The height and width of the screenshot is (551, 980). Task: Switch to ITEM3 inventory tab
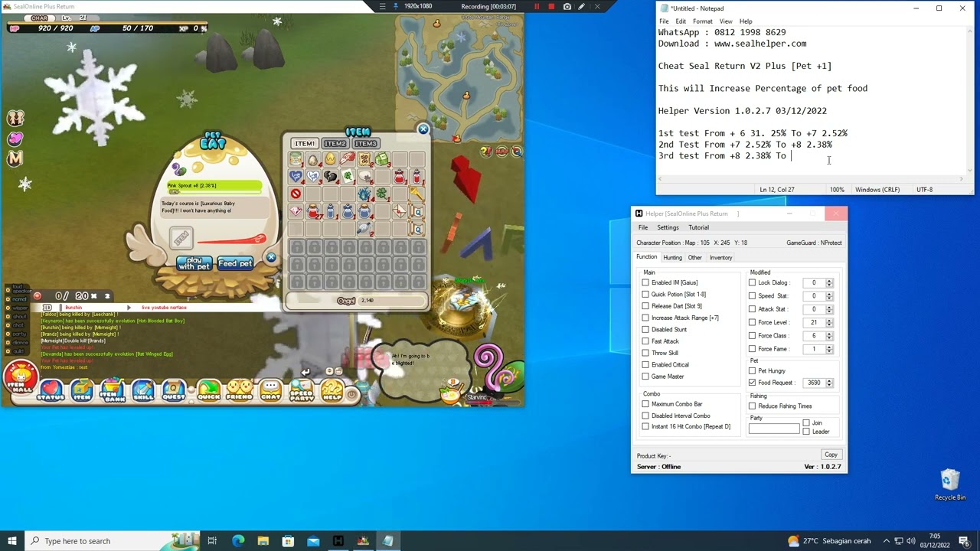(x=365, y=144)
